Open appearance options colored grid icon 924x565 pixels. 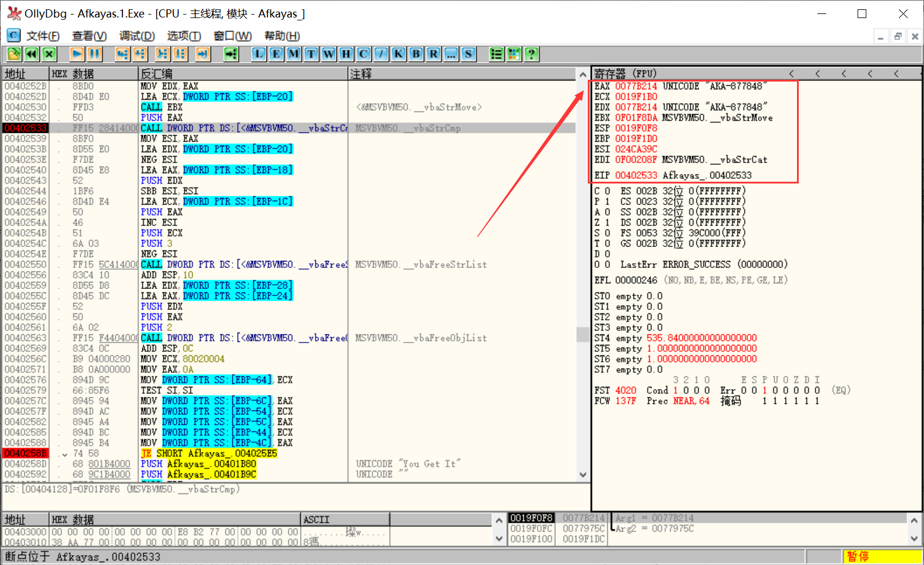tap(514, 54)
